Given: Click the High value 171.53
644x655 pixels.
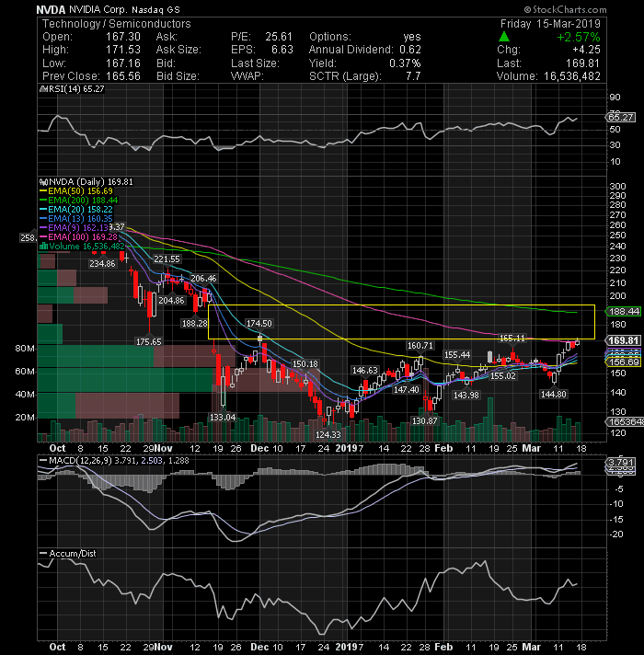Looking at the screenshot, I should [122, 50].
